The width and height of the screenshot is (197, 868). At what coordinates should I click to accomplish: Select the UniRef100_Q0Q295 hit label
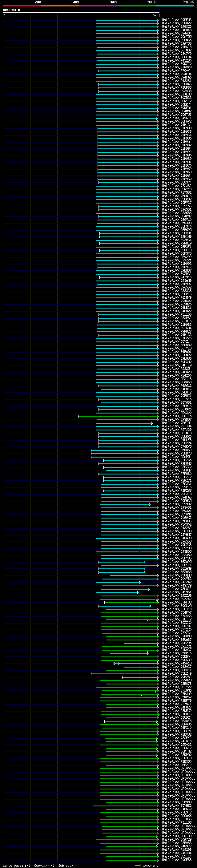coord(177,643)
